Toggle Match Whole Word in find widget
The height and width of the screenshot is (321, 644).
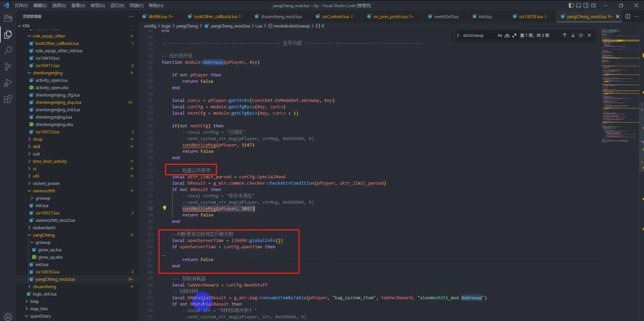coord(507,35)
